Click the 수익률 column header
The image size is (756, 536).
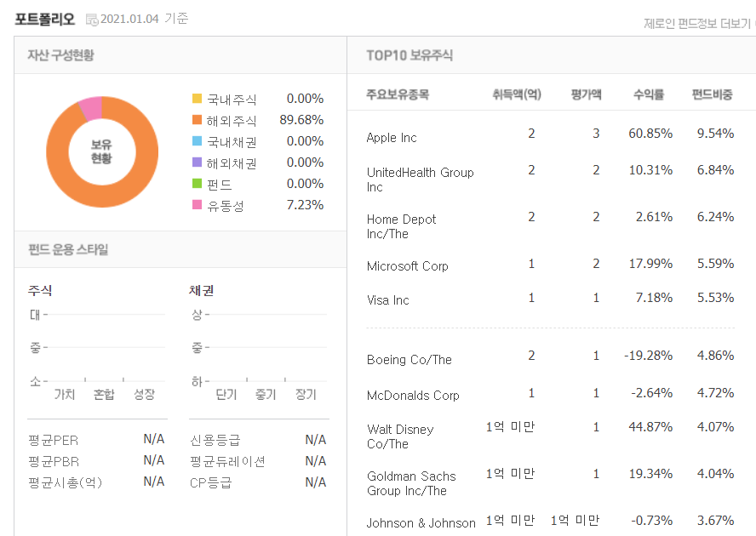coord(649,94)
